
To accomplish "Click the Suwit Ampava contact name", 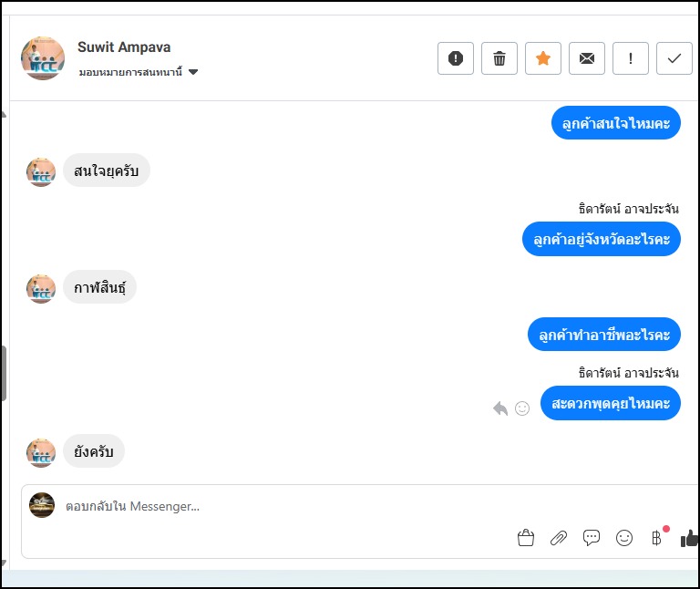I will 124,47.
